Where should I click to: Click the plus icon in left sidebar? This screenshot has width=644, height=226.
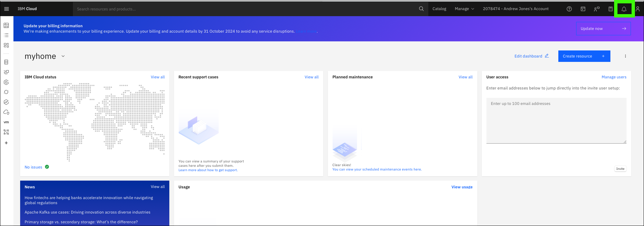click(6, 143)
